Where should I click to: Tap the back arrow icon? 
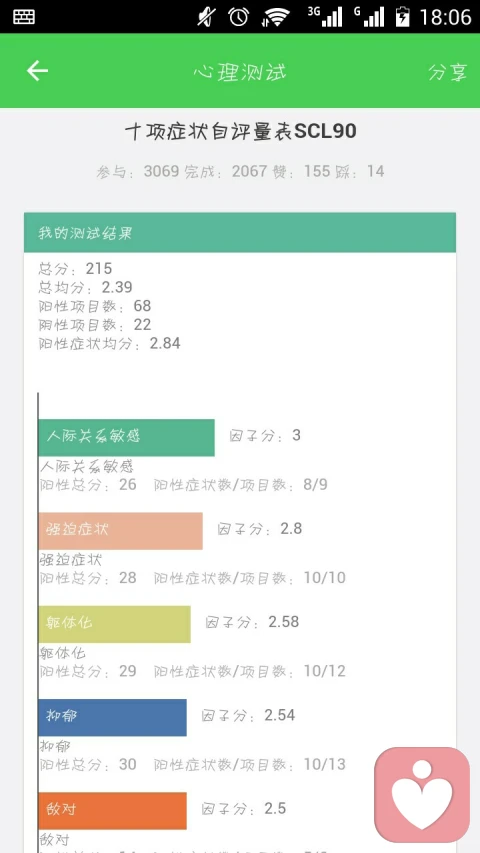point(38,71)
